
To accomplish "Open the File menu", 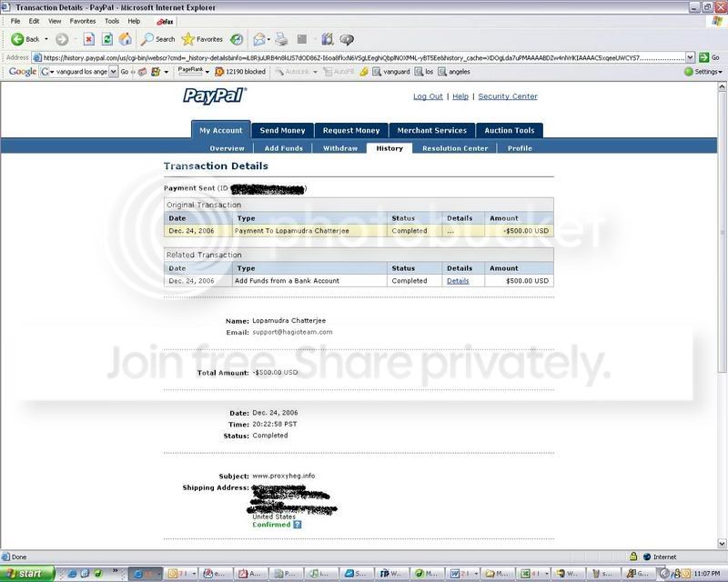I will (x=15, y=21).
